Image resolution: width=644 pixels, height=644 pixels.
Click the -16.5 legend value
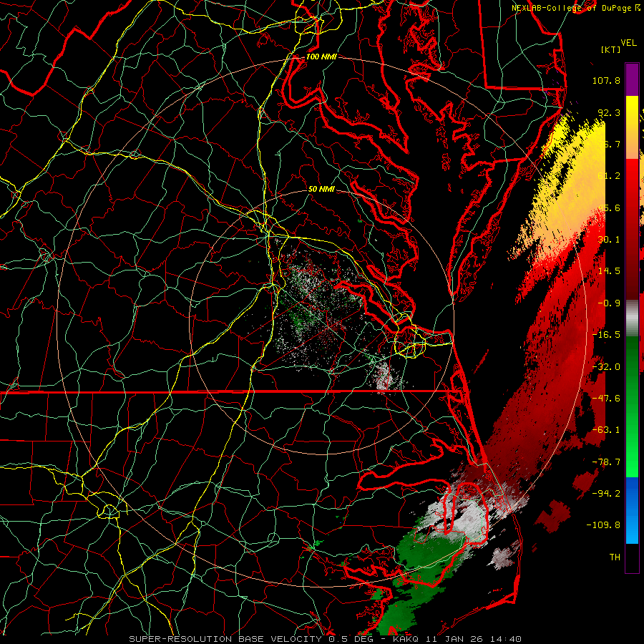pos(606,335)
